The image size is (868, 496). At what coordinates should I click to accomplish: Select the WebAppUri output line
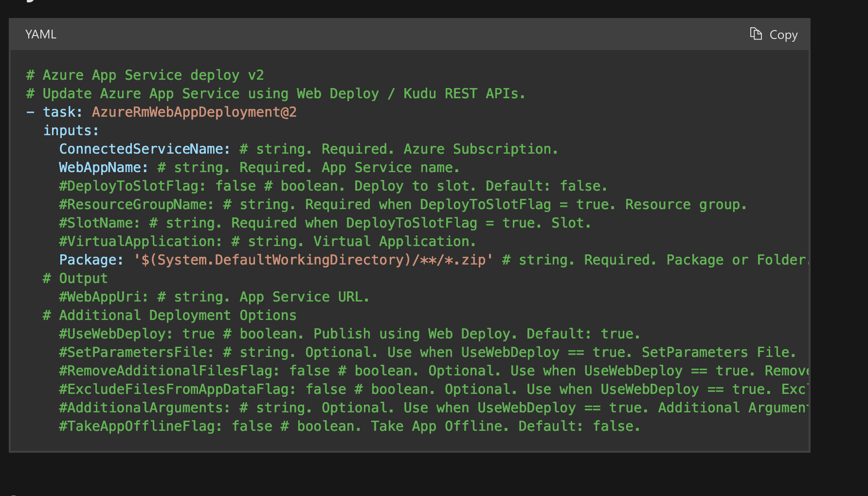(x=102, y=296)
